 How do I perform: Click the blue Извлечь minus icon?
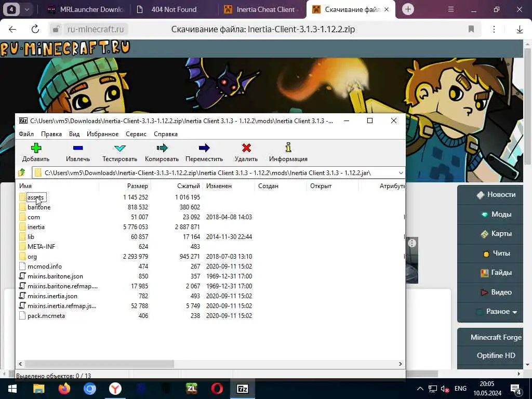(78, 148)
